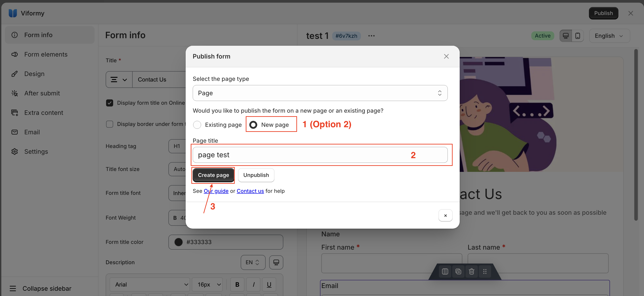644x296 pixels.
Task: Toggle Display border under form title checkbox
Action: pos(109,124)
